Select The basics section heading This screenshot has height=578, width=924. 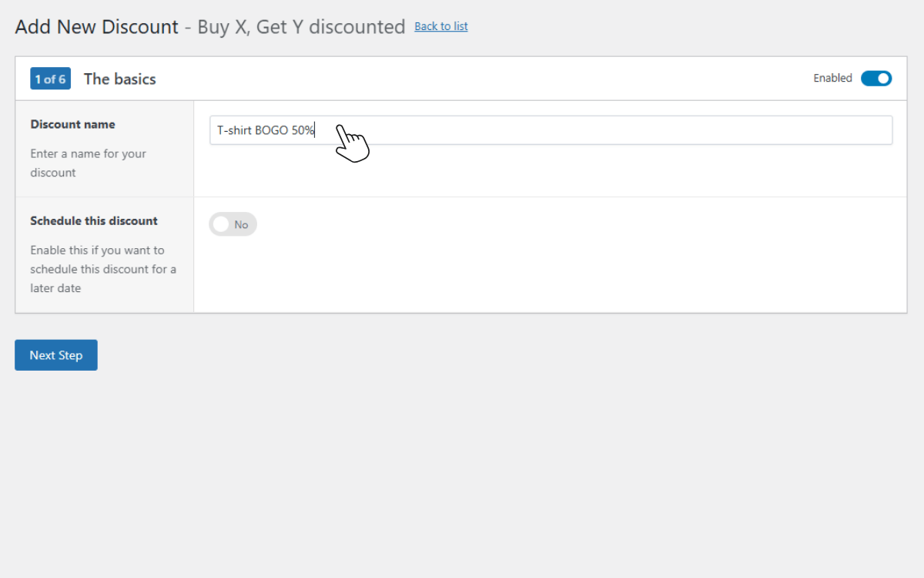click(119, 79)
